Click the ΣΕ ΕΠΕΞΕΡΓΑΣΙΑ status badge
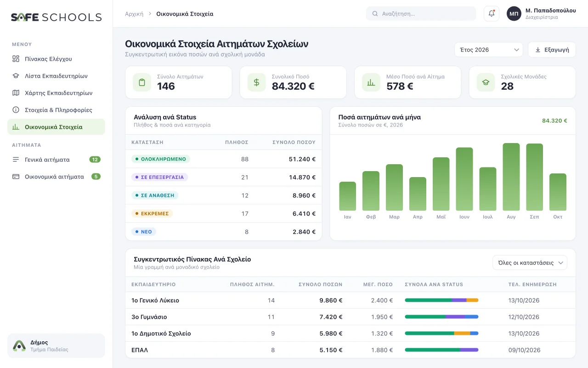The image size is (588, 368). click(x=159, y=177)
